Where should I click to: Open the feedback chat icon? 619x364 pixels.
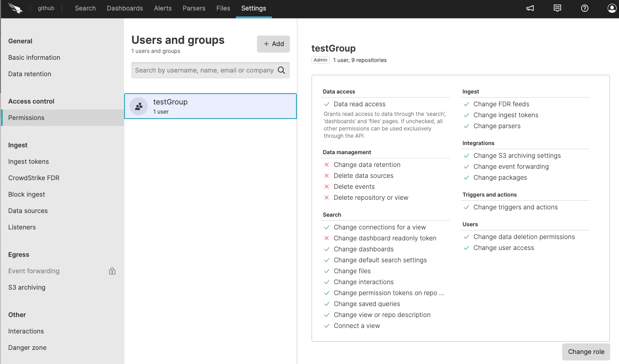point(557,8)
